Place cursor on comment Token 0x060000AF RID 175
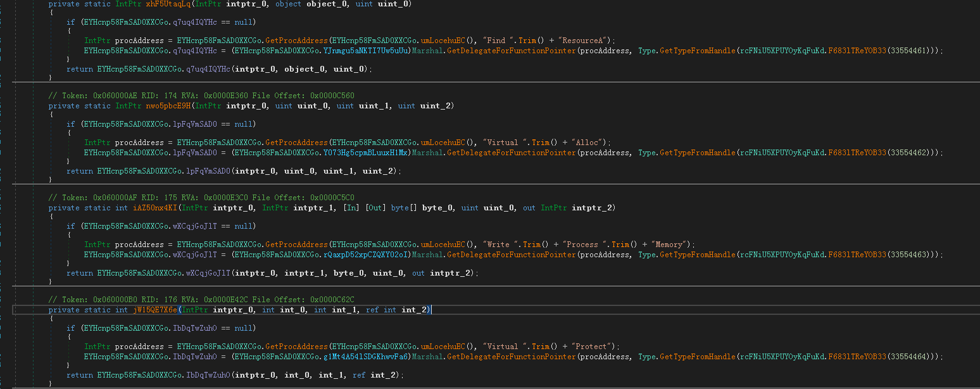 [x=201, y=198]
